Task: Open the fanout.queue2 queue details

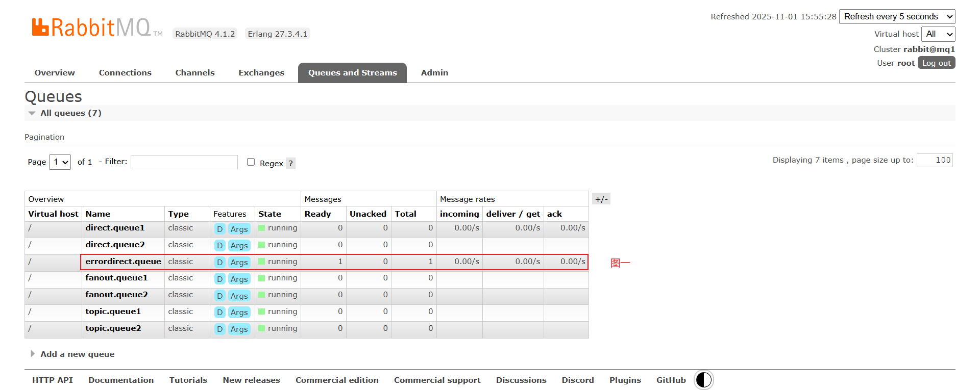Action: click(x=116, y=295)
